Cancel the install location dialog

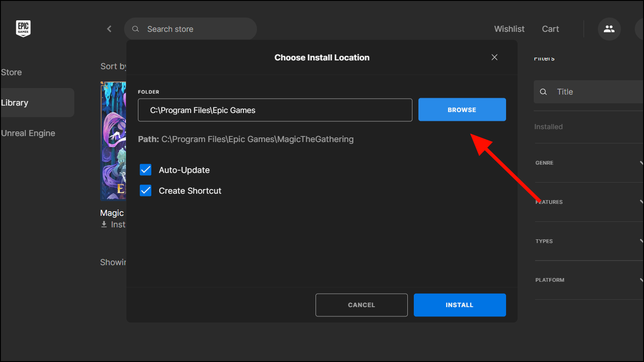[362, 305]
